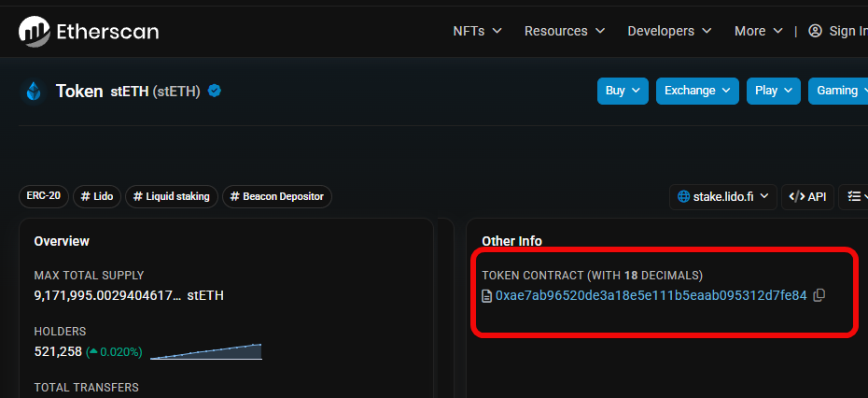Expand the Developers menu
The height and width of the screenshot is (398, 868).
click(x=669, y=31)
